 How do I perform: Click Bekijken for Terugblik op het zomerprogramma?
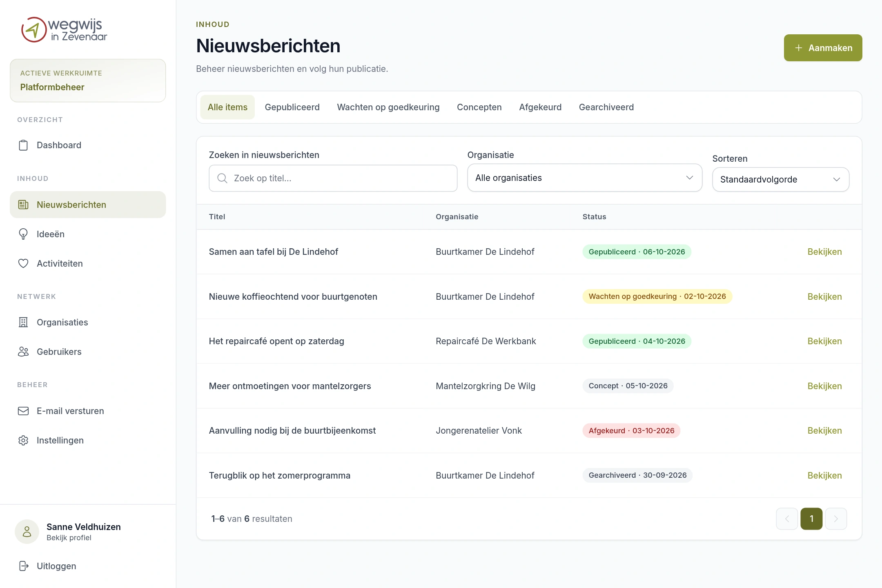(824, 476)
